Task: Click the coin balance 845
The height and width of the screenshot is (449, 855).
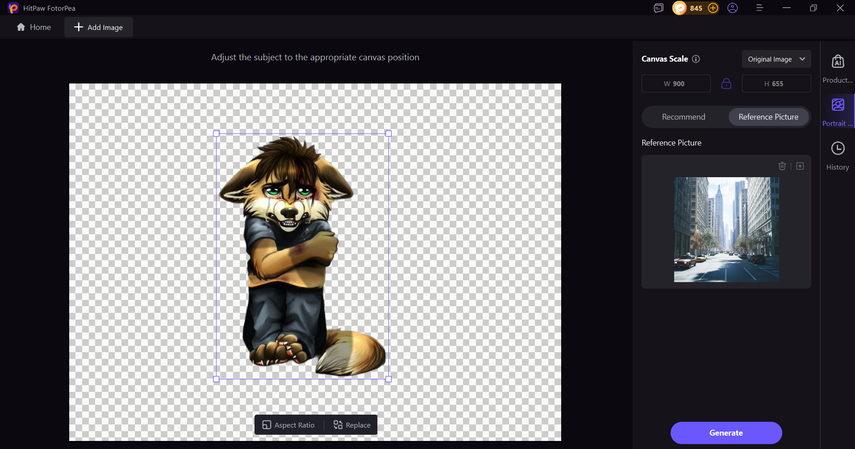Action: 695,8
